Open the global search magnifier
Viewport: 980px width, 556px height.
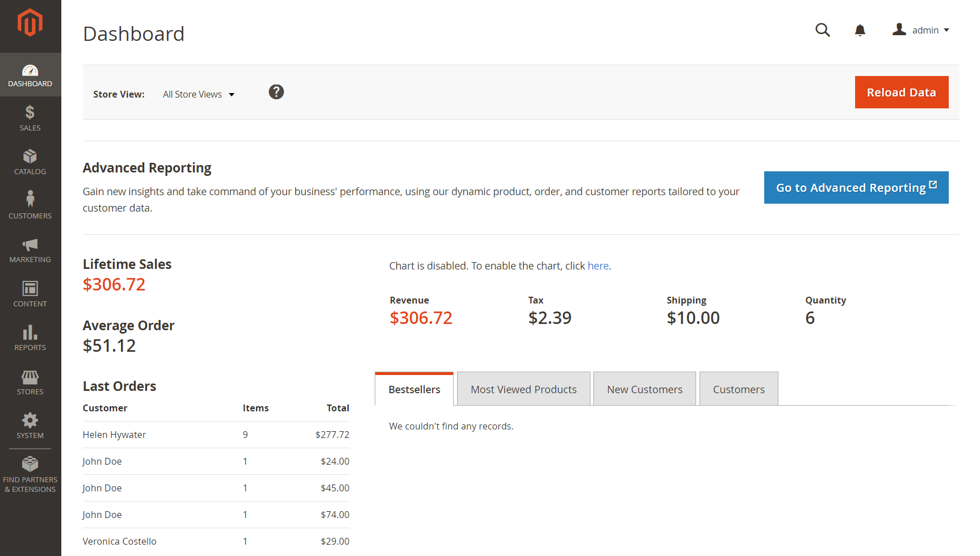[823, 30]
